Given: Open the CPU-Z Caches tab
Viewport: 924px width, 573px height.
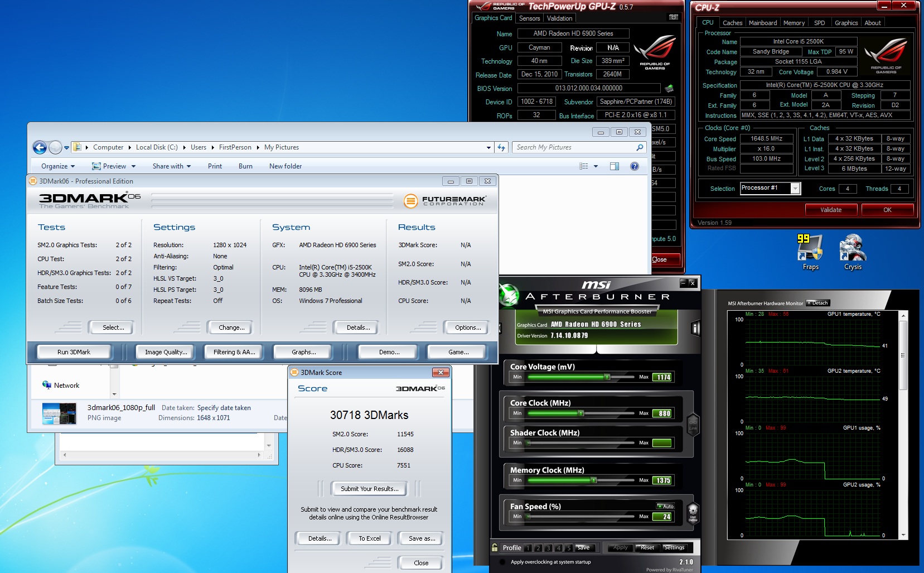Looking at the screenshot, I should (x=732, y=23).
